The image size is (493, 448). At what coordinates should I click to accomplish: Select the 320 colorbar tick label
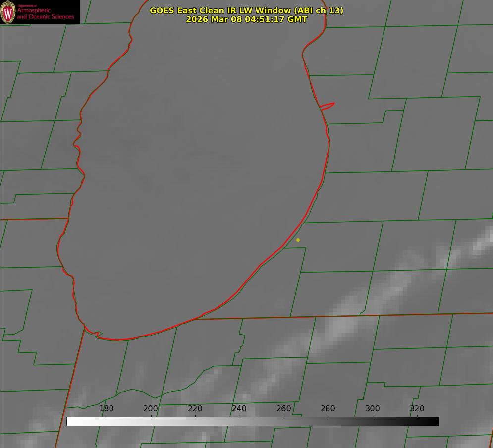tap(417, 408)
